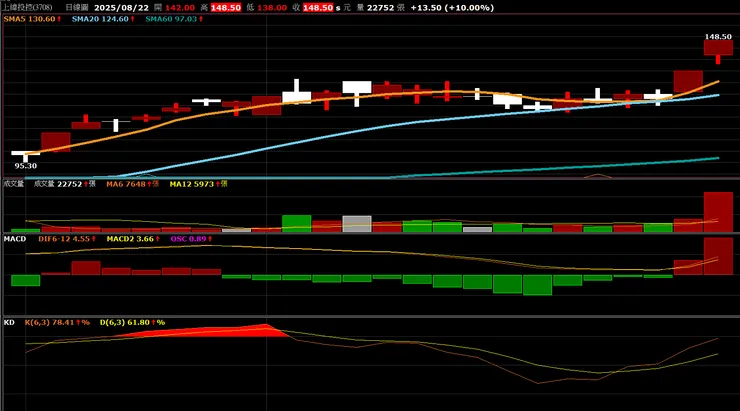
Task: Select the SMA60 97.03 legend
Action: pos(174,19)
